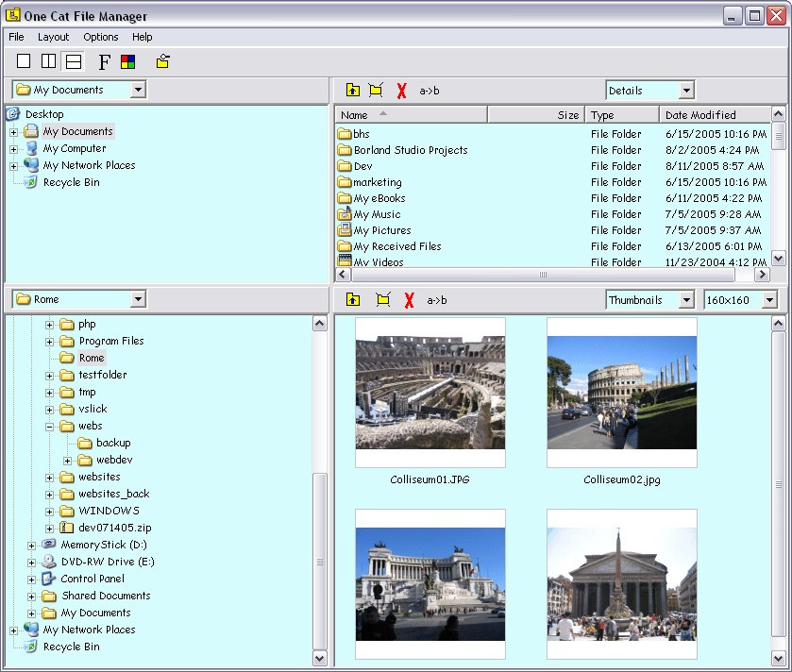This screenshot has width=792, height=672.
Task: Open the Options menu
Action: click(x=100, y=37)
